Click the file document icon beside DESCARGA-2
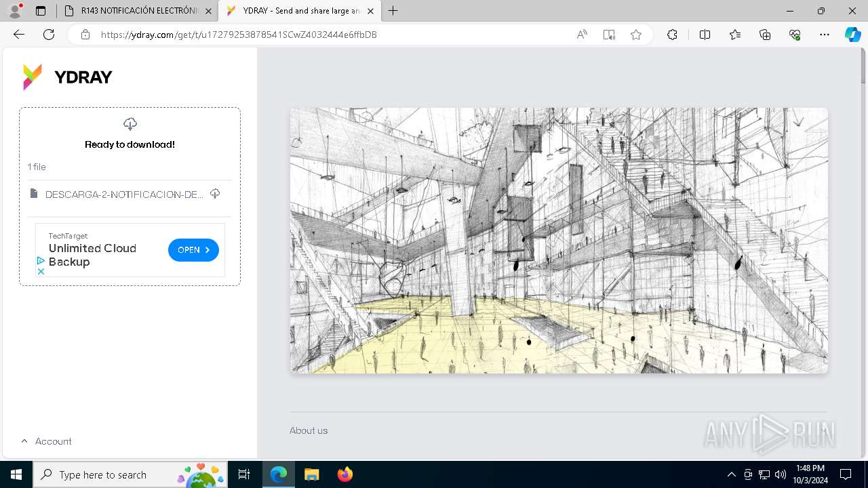This screenshot has width=868, height=488. (34, 194)
